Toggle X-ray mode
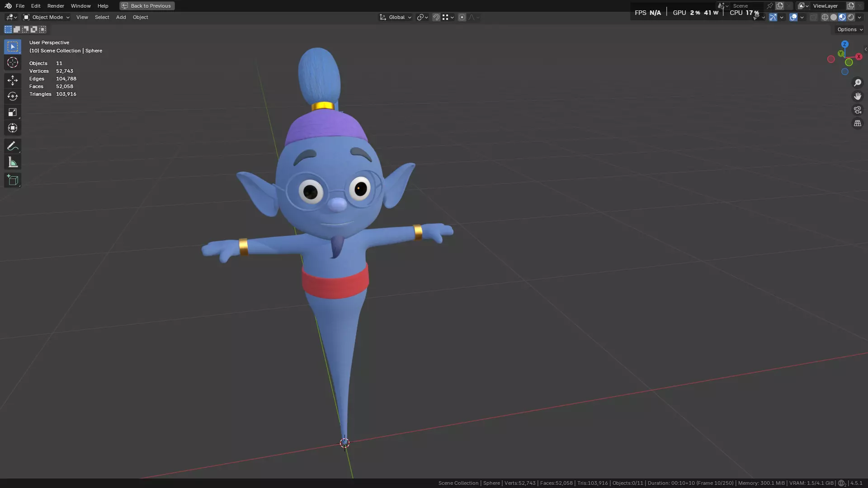The height and width of the screenshot is (488, 868). click(814, 17)
